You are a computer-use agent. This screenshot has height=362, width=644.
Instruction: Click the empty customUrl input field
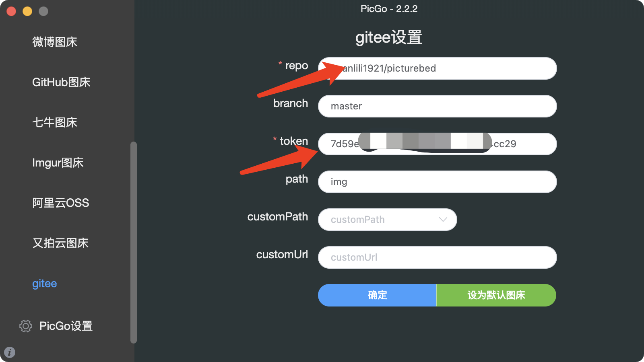coord(437,257)
